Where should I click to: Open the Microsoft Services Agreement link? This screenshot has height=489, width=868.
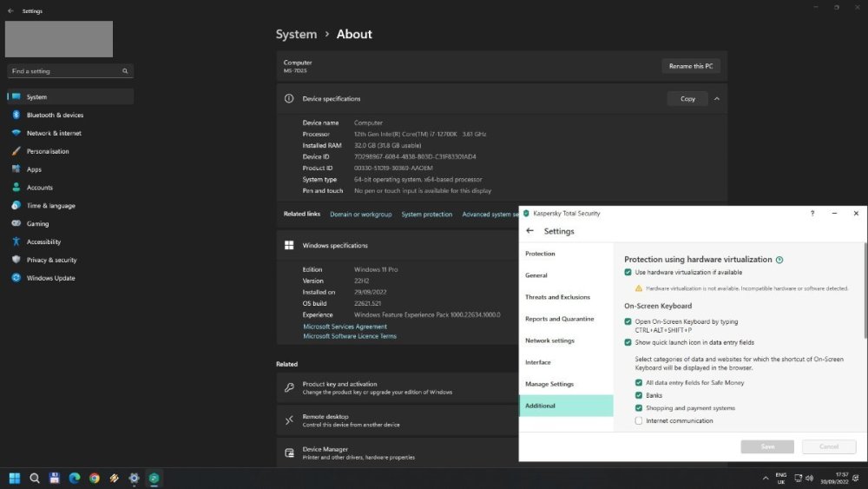coord(345,327)
